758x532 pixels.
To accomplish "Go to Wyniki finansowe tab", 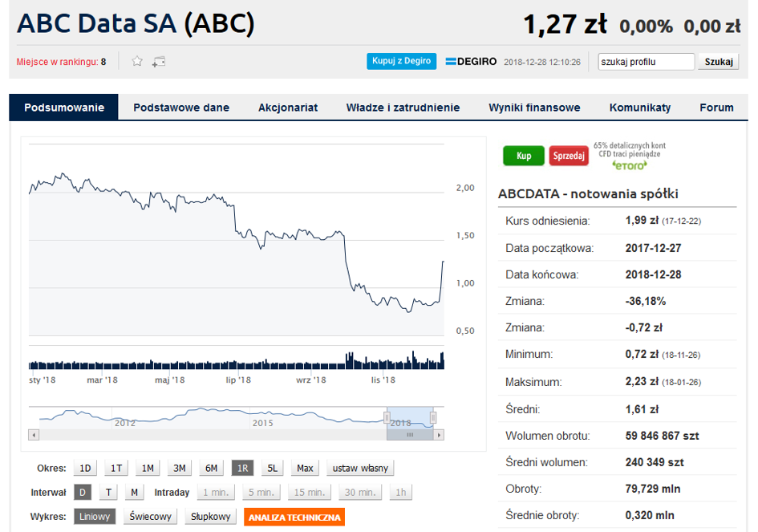I will point(534,108).
